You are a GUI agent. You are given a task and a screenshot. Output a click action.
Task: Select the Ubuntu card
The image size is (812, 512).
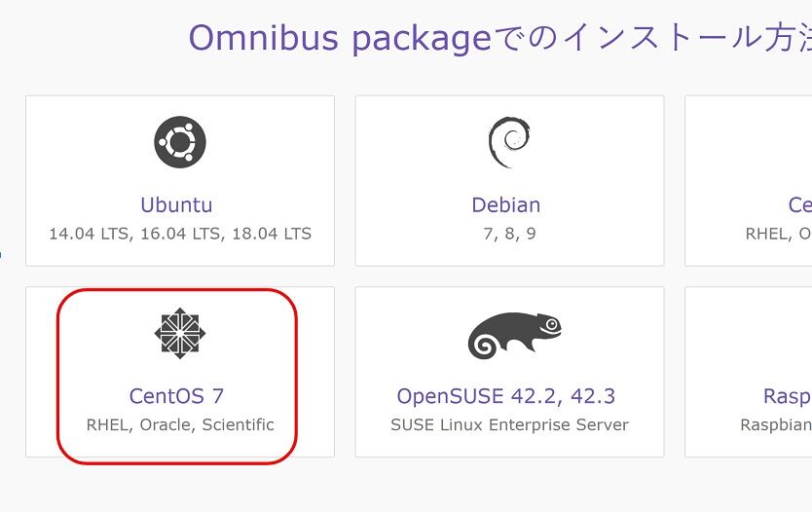(180, 181)
